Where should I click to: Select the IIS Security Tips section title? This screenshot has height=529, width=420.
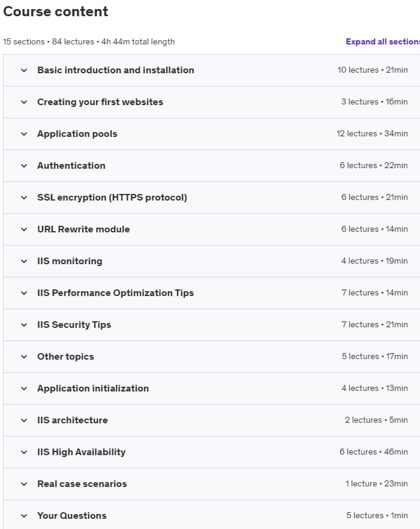(74, 325)
